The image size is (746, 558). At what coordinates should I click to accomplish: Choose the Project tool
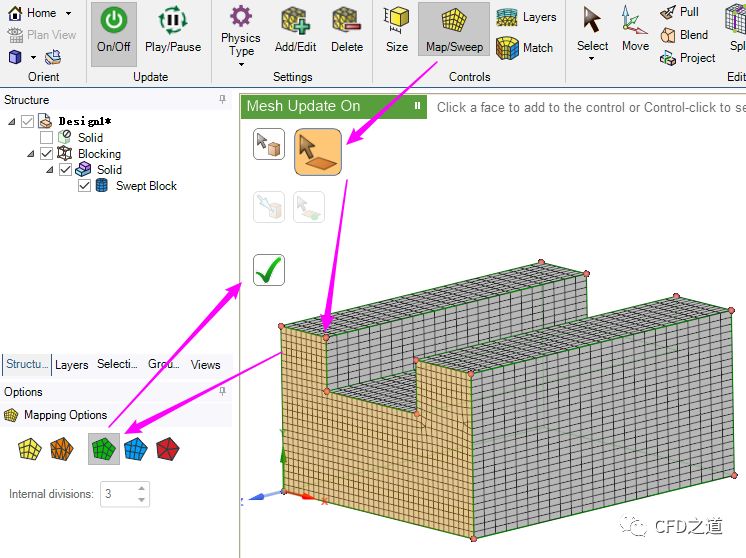(687, 58)
